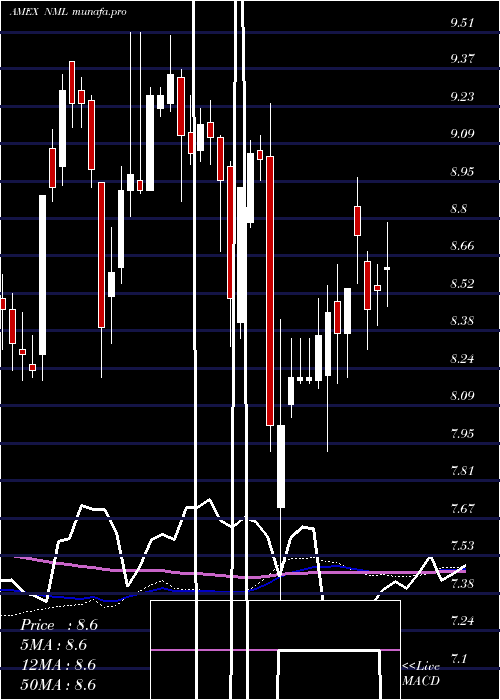Screen dimensions: 500x700
Task: Click the 9.23 price axis label
Action: coord(462,97)
